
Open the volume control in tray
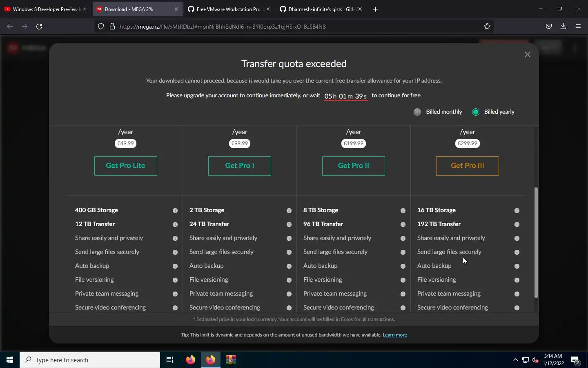tap(535, 360)
